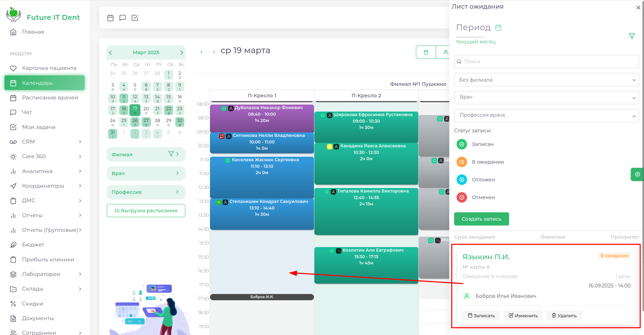Select the 'Записан' status filter

[x=461, y=144]
